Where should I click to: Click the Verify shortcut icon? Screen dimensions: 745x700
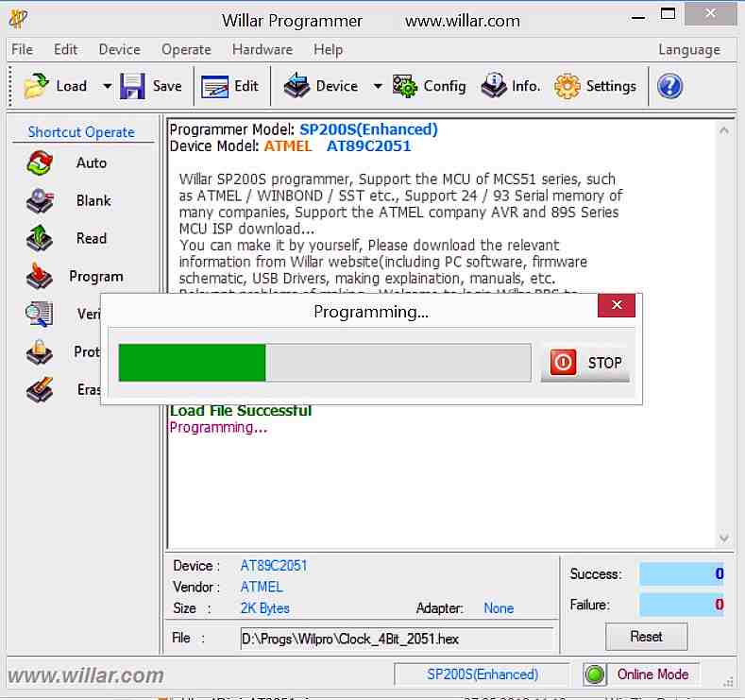click(39, 315)
